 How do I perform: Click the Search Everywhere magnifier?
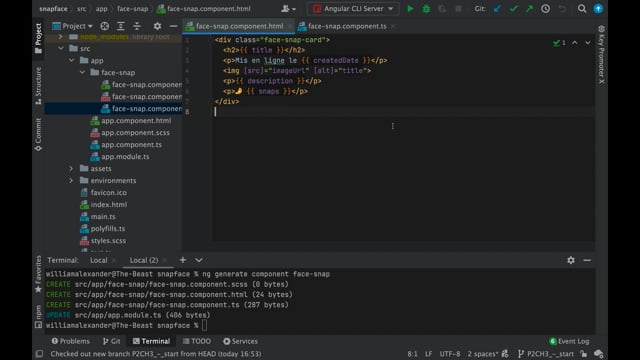[582, 9]
